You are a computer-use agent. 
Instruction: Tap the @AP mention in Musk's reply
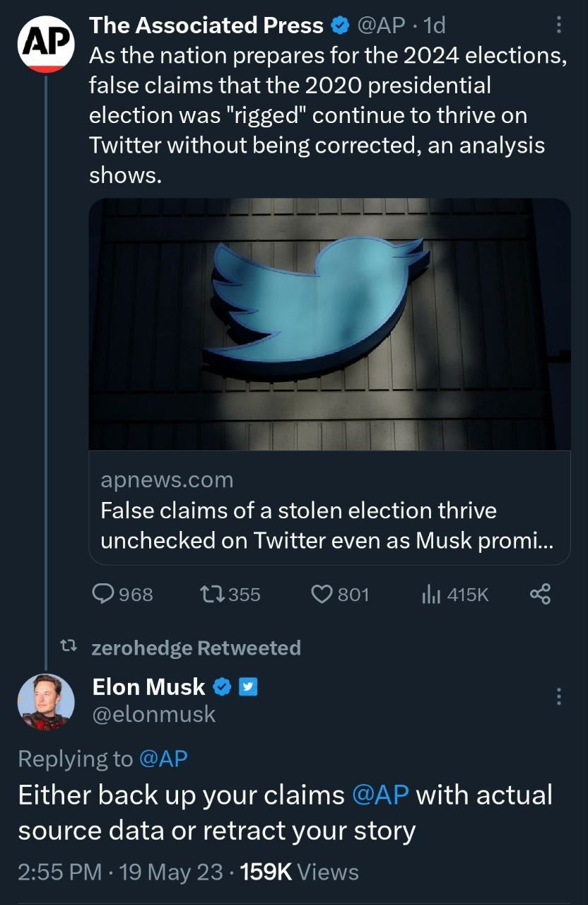pyautogui.click(x=380, y=795)
